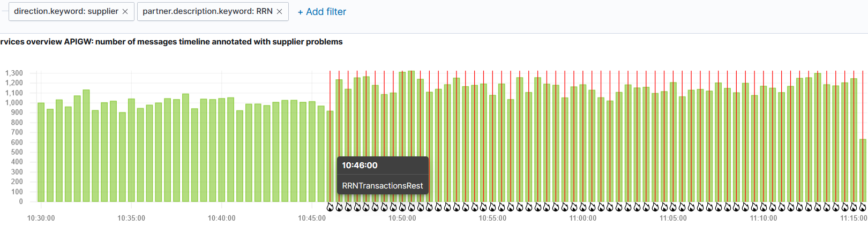The width and height of the screenshot is (868, 226).
Task: Click the first fire annotation icon at 10:46
Action: [x=330, y=207]
